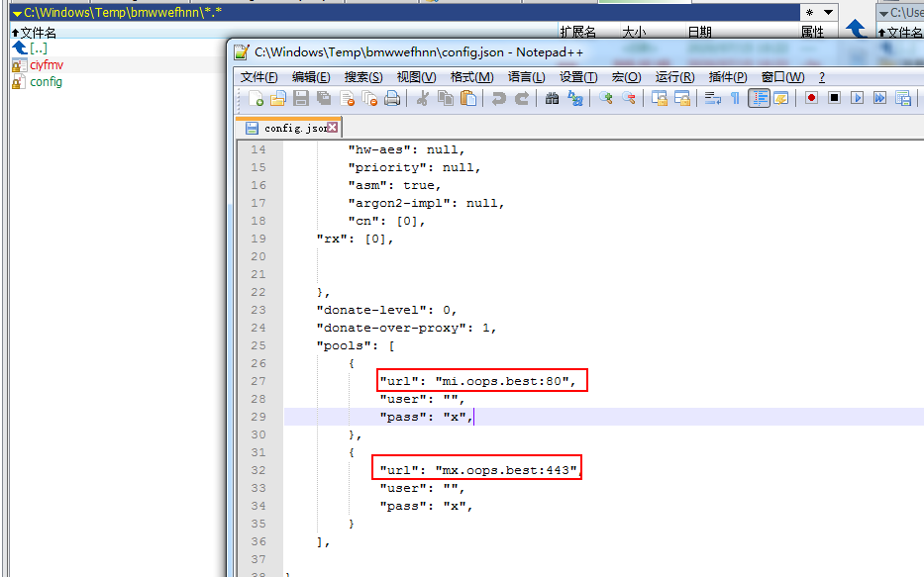Viewport: 924px width, 577px height.
Task: Open the 编辑(E) menu
Action: coord(311,77)
